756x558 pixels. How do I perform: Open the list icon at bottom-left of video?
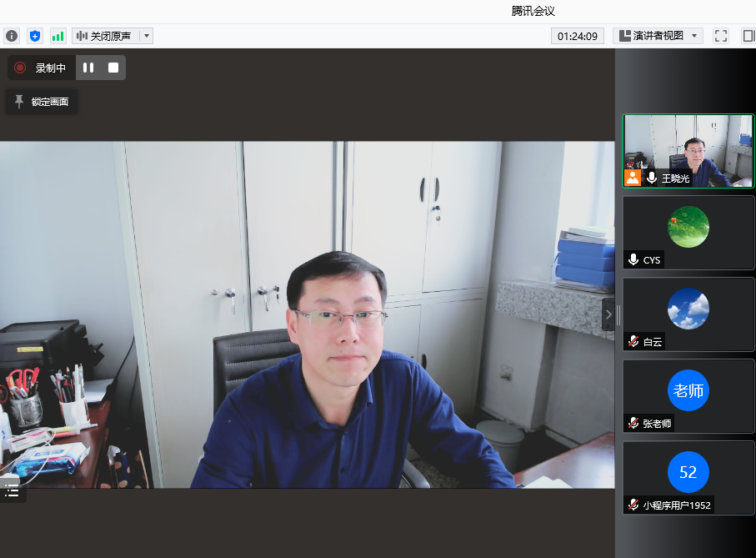12,490
